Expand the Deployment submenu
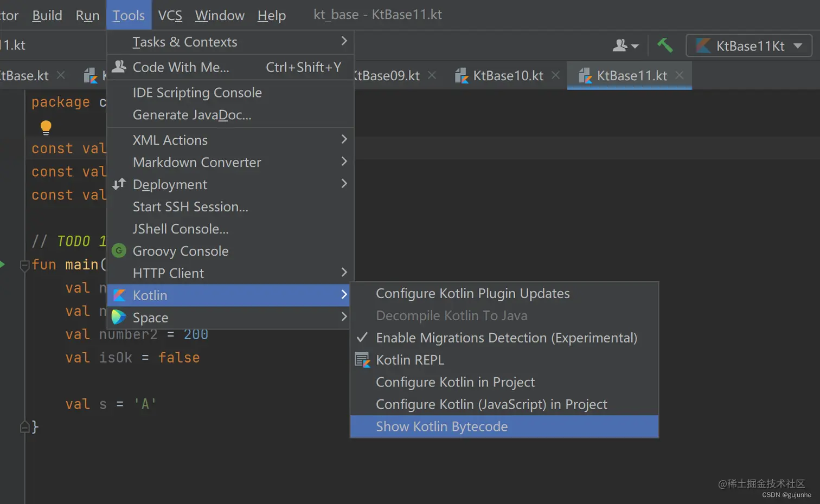The image size is (820, 504). pos(230,184)
